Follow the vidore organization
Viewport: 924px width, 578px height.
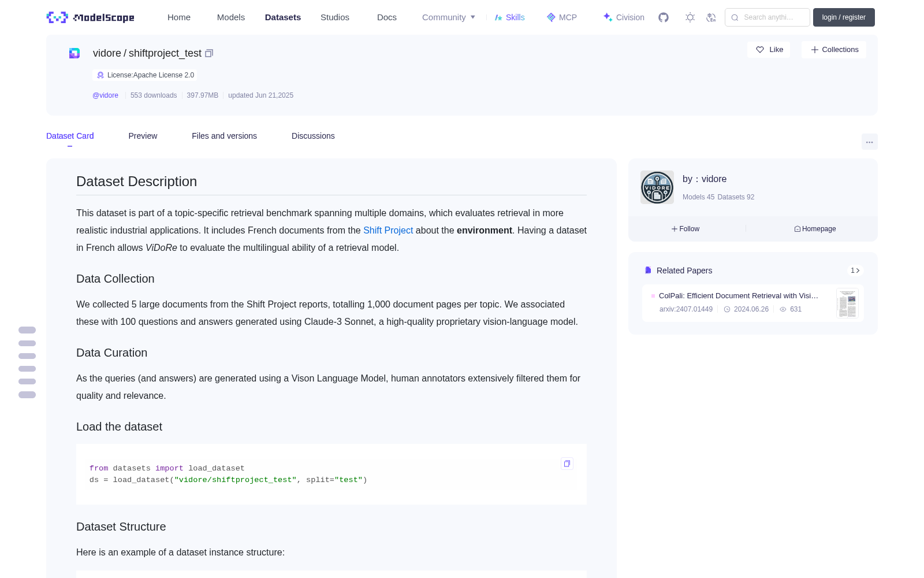pyautogui.click(x=685, y=229)
